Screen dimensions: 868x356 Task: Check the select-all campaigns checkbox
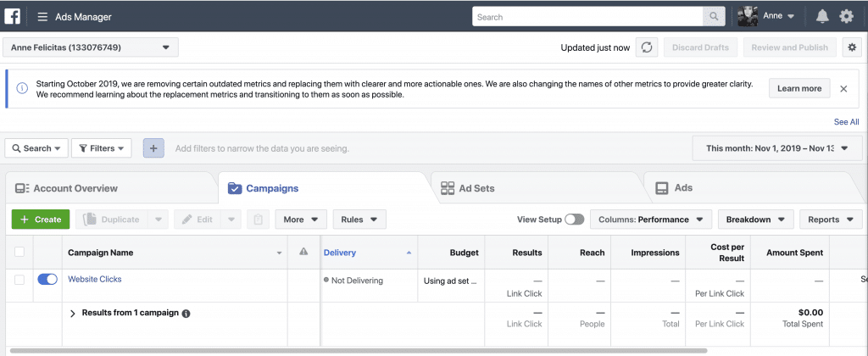(19, 252)
